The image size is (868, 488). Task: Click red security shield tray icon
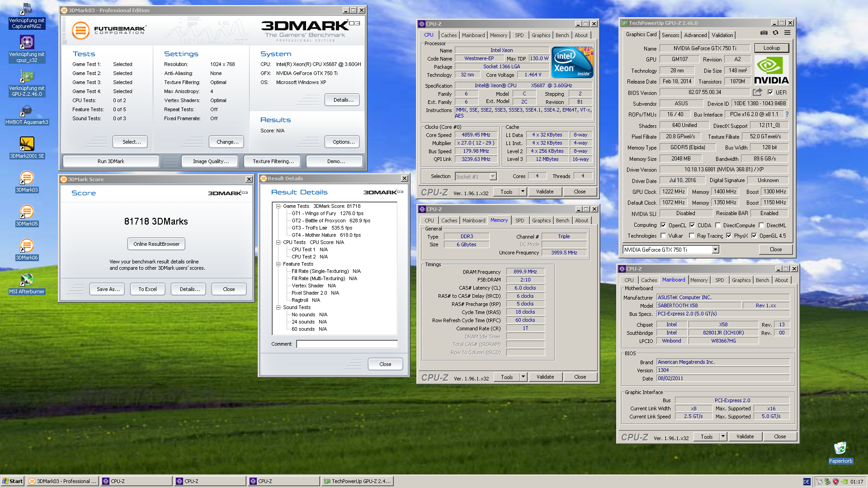tap(836, 481)
